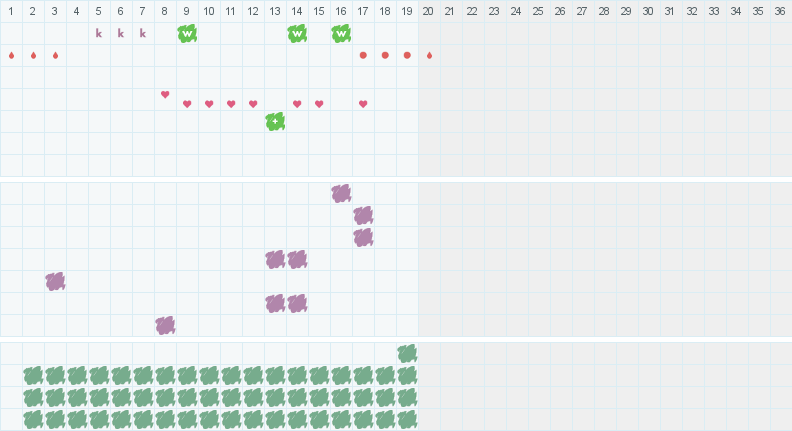Viewport: 792px width, 431px height.
Task: Open the green 'w' badge on day 16
Action: (x=341, y=33)
